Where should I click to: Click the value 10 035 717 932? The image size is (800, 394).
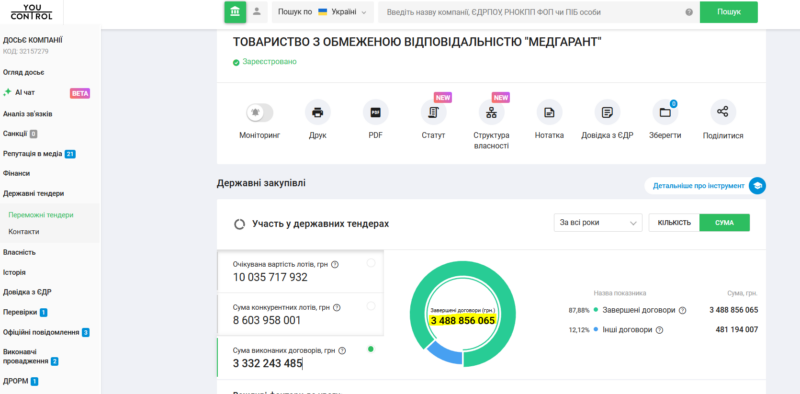click(x=270, y=277)
